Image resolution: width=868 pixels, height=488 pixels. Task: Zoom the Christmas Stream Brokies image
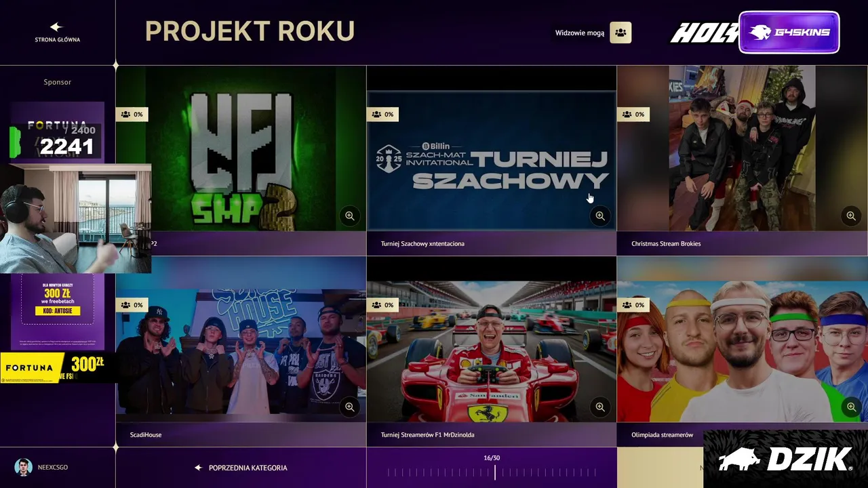[851, 216]
